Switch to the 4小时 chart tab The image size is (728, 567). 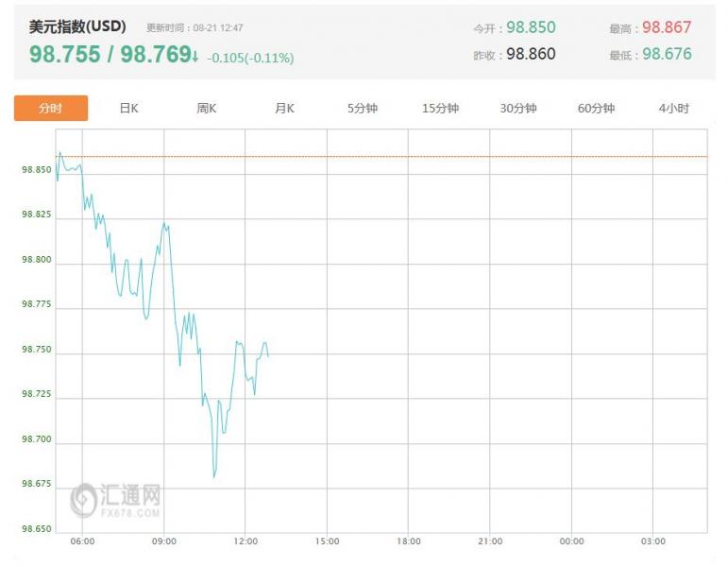673,109
